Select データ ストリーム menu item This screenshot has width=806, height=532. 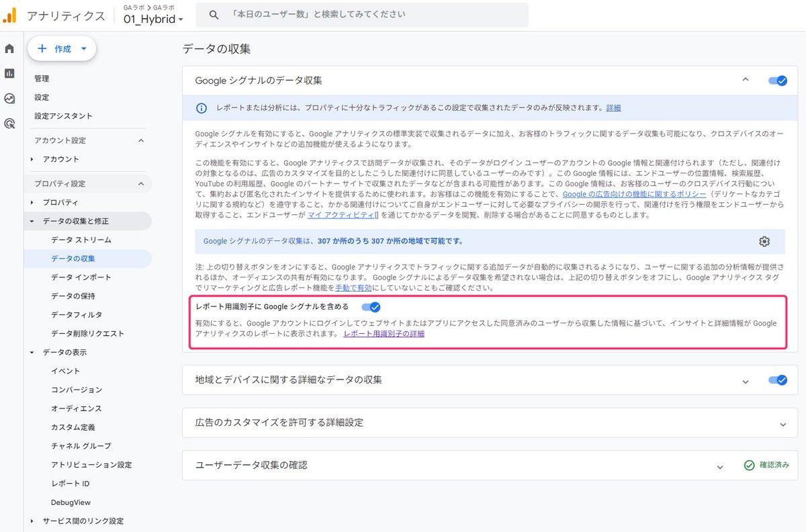click(81, 240)
